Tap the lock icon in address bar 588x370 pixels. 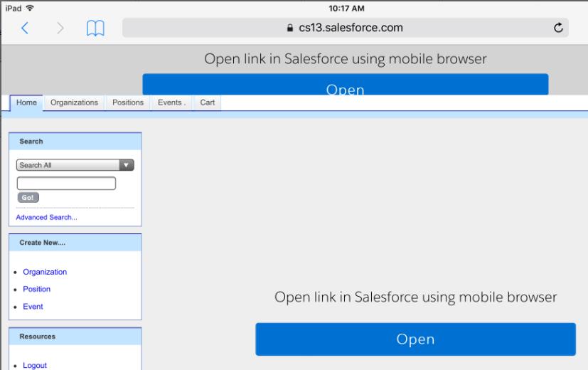click(290, 28)
